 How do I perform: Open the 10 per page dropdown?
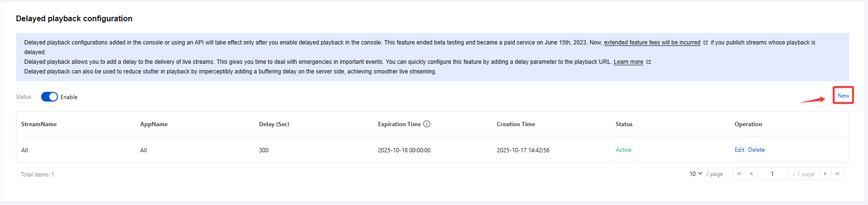pyautogui.click(x=695, y=174)
